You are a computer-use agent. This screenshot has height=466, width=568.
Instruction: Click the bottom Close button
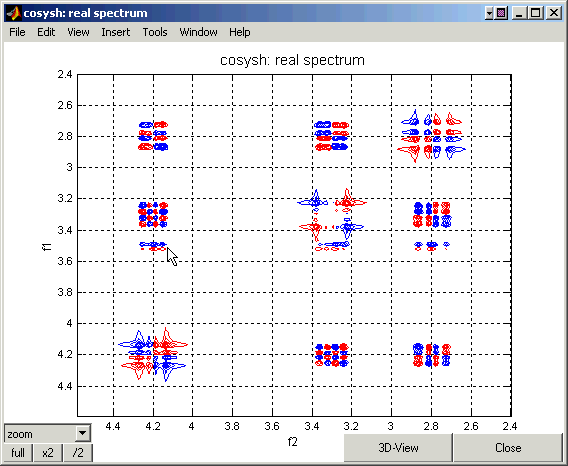click(508, 448)
